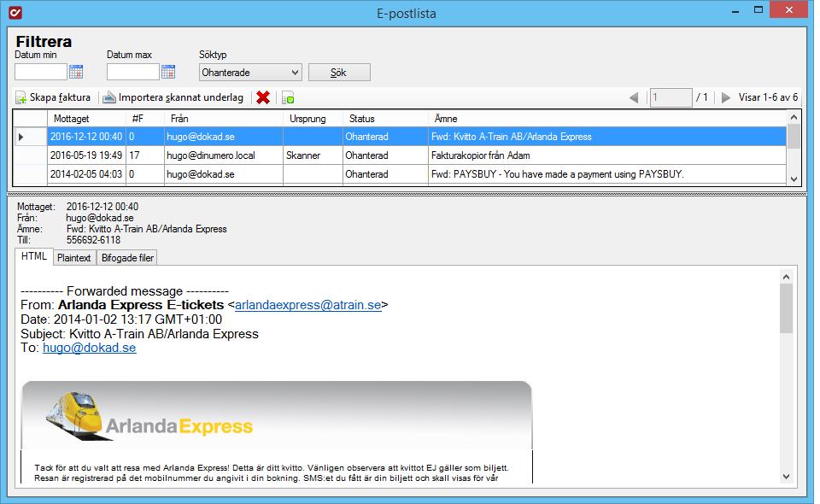Switch to the Bifogade filer tab
This screenshot has height=504, width=820.
[x=127, y=258]
